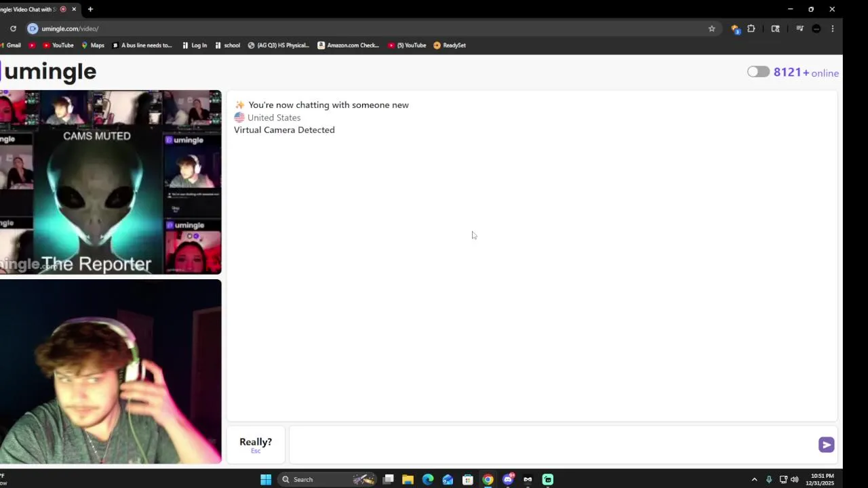Open the Extensions puzzle piece menu
868x488 pixels.
pyautogui.click(x=751, y=28)
